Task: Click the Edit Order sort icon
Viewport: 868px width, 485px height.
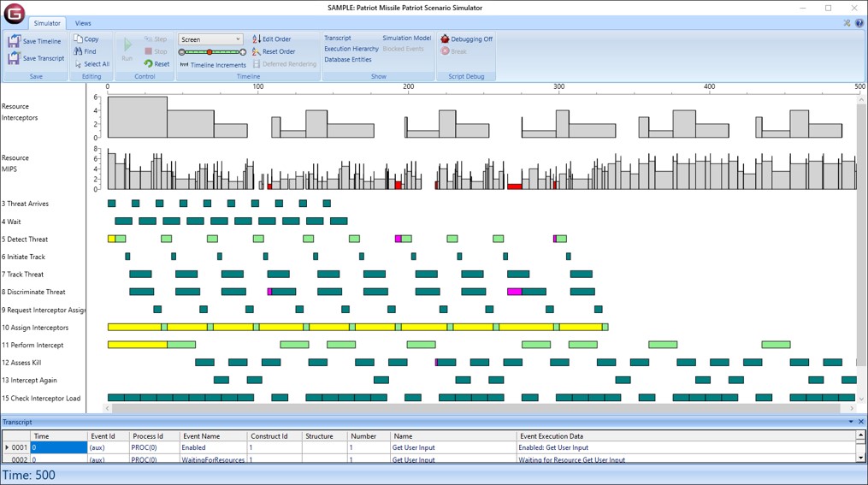Action: tap(256, 39)
